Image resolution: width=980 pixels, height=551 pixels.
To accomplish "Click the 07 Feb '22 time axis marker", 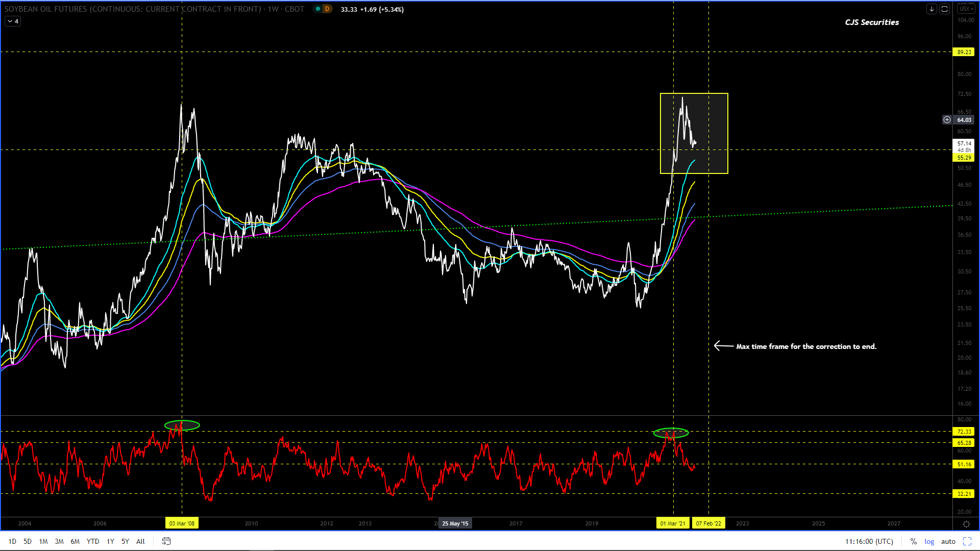I will (708, 523).
